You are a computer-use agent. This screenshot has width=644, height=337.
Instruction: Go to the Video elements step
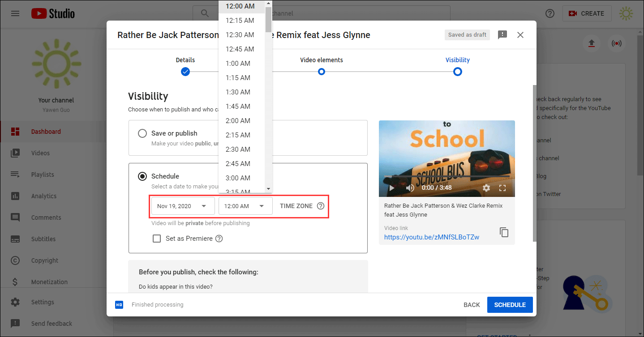(x=322, y=66)
